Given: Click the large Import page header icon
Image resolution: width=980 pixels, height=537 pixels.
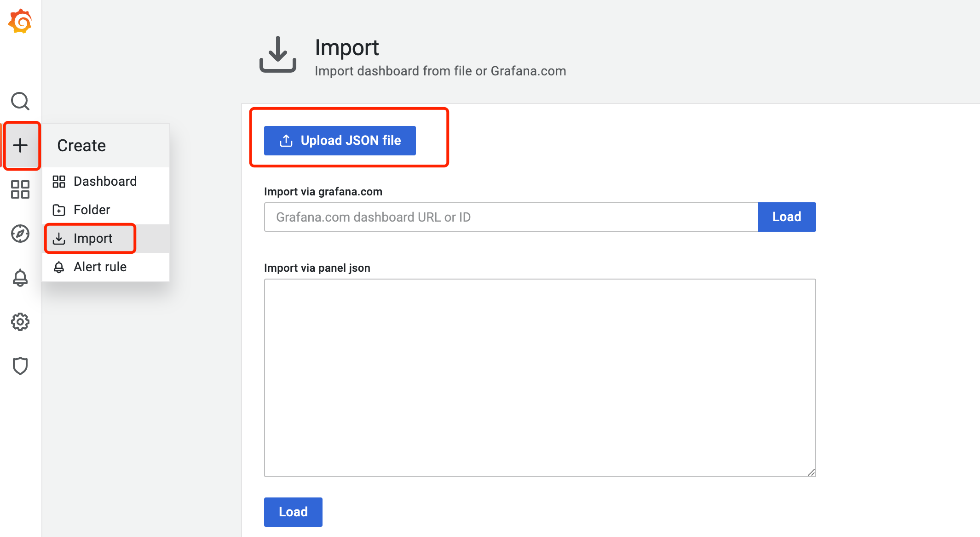Looking at the screenshot, I should coord(278,55).
